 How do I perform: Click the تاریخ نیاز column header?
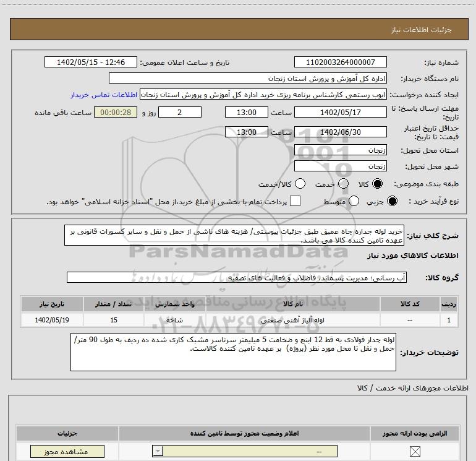coord(52,304)
